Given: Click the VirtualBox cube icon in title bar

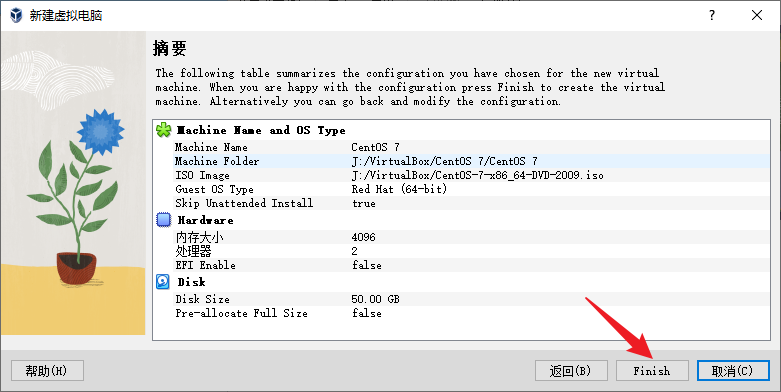Looking at the screenshot, I should tap(16, 15).
